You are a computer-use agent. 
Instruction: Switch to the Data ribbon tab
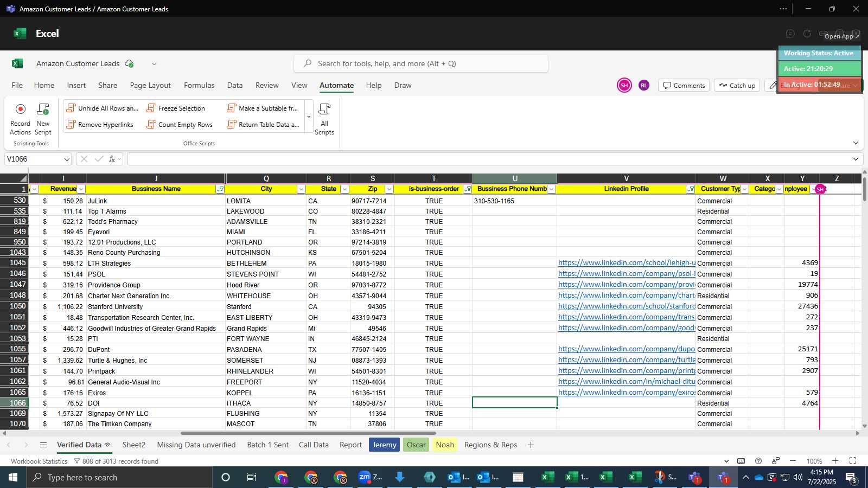click(235, 85)
